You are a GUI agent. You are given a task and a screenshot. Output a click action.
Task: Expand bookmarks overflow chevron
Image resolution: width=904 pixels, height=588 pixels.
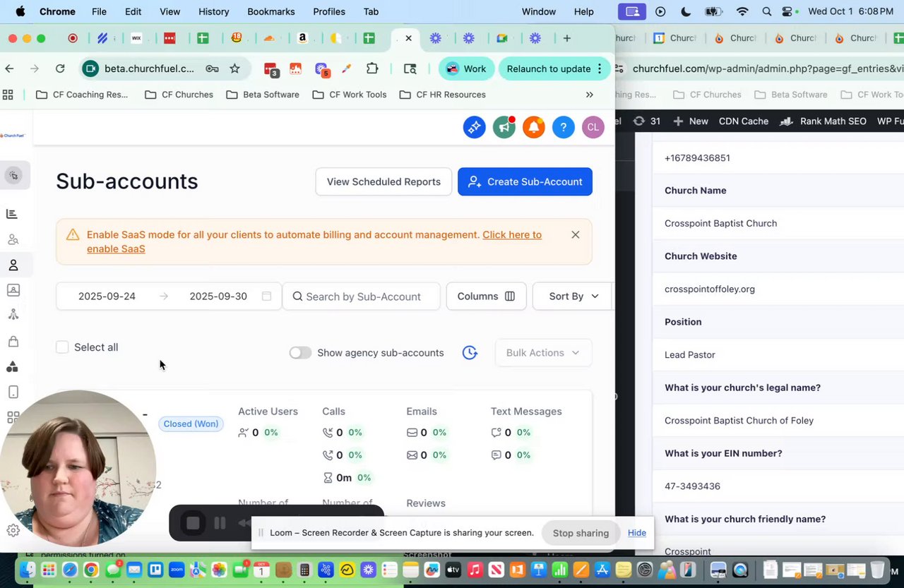click(x=590, y=95)
